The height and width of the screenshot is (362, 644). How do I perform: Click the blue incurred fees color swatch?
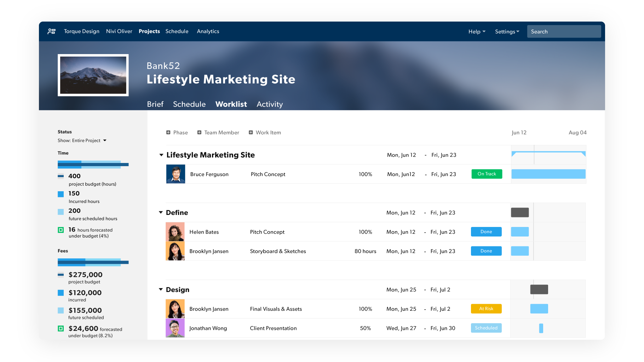tap(61, 293)
